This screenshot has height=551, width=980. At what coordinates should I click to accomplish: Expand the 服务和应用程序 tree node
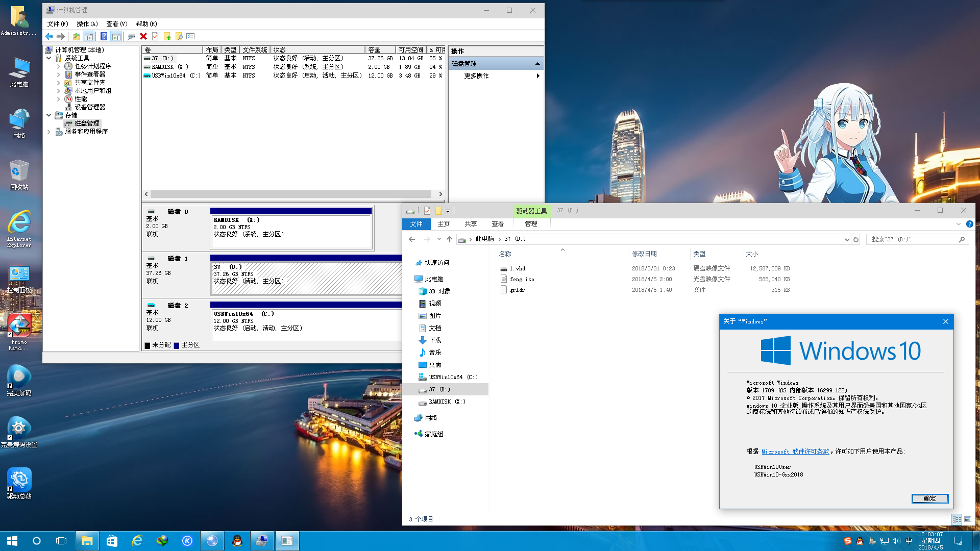tap(49, 132)
